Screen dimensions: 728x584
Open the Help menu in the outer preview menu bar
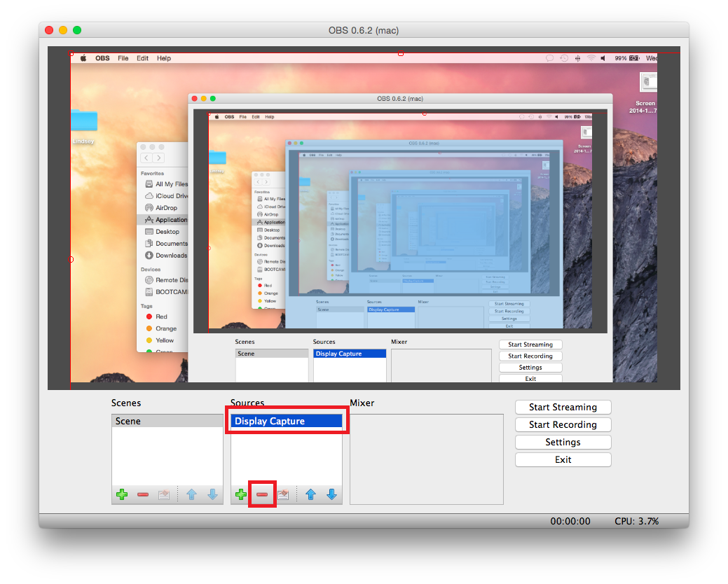[164, 58]
